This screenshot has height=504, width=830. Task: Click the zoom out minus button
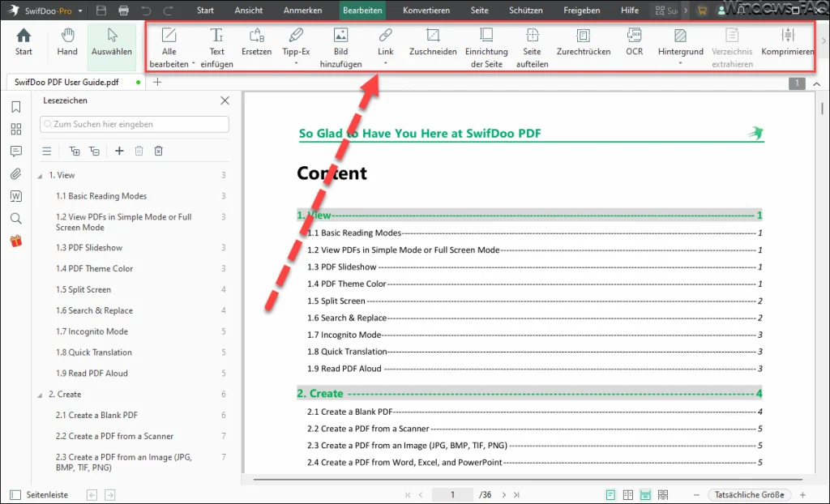(x=696, y=494)
